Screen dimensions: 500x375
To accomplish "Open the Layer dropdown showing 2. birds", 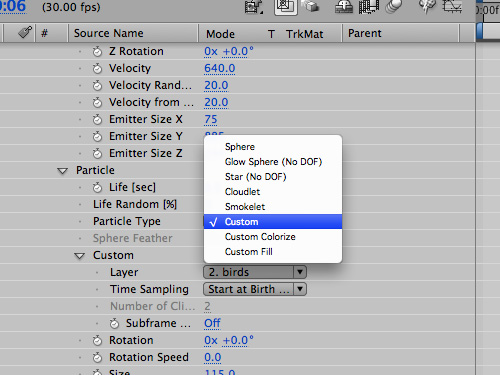I will [255, 272].
